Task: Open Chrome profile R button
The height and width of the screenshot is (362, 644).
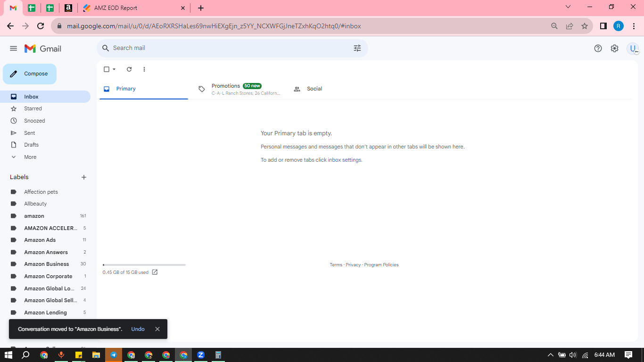Action: point(619,26)
